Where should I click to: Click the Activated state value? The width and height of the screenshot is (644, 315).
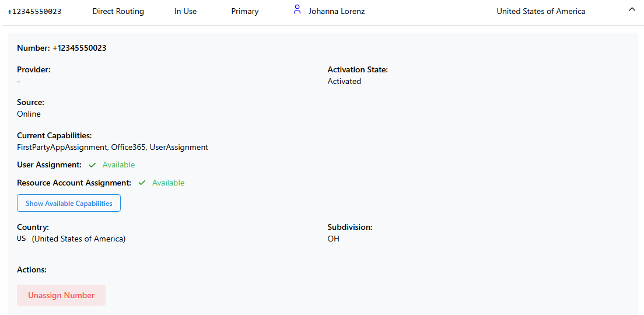tap(344, 82)
